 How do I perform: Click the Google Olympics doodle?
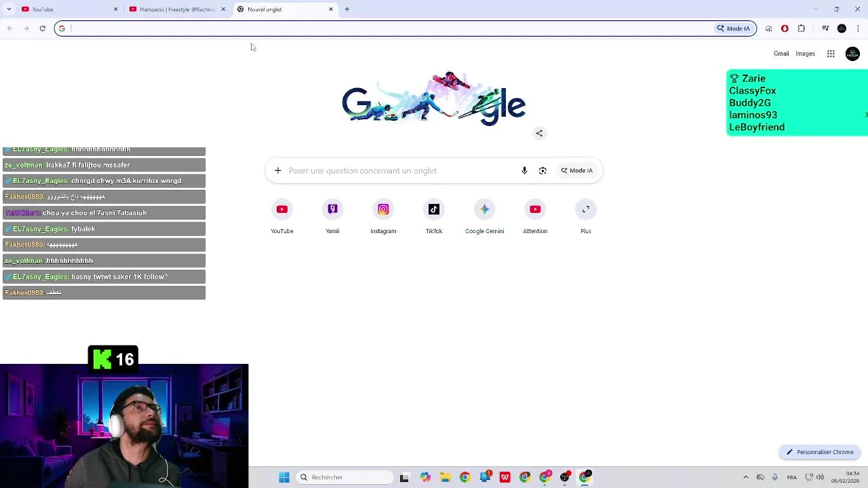[434, 99]
